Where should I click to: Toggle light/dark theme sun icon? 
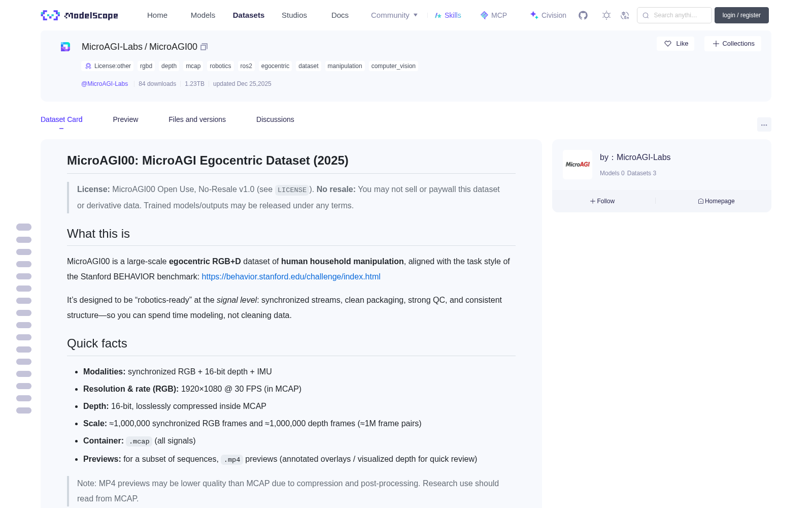tap(606, 15)
